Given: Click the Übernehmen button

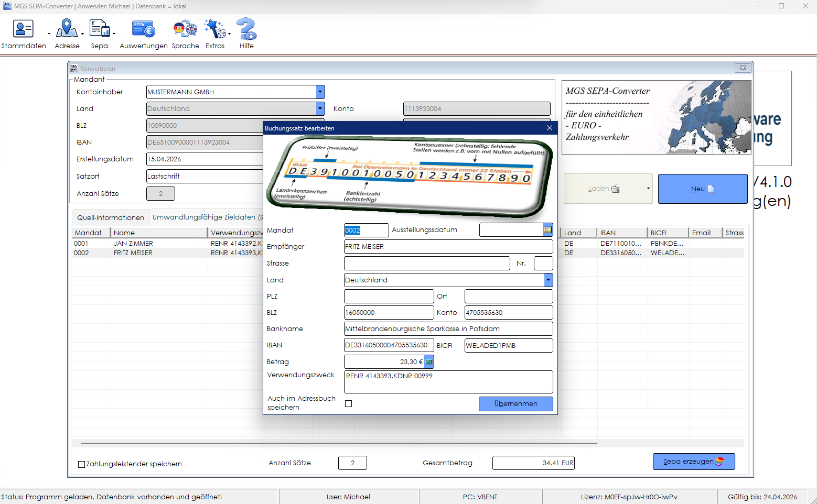Looking at the screenshot, I should click(x=515, y=403).
